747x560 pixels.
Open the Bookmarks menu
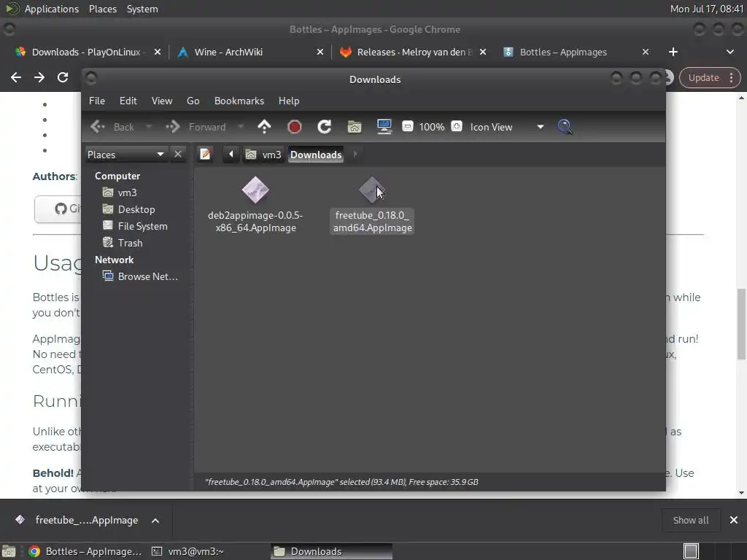(x=239, y=101)
